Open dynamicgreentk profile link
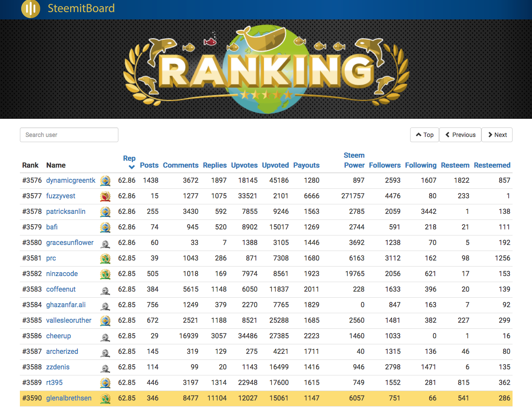This screenshot has height=410, width=532. [x=71, y=180]
